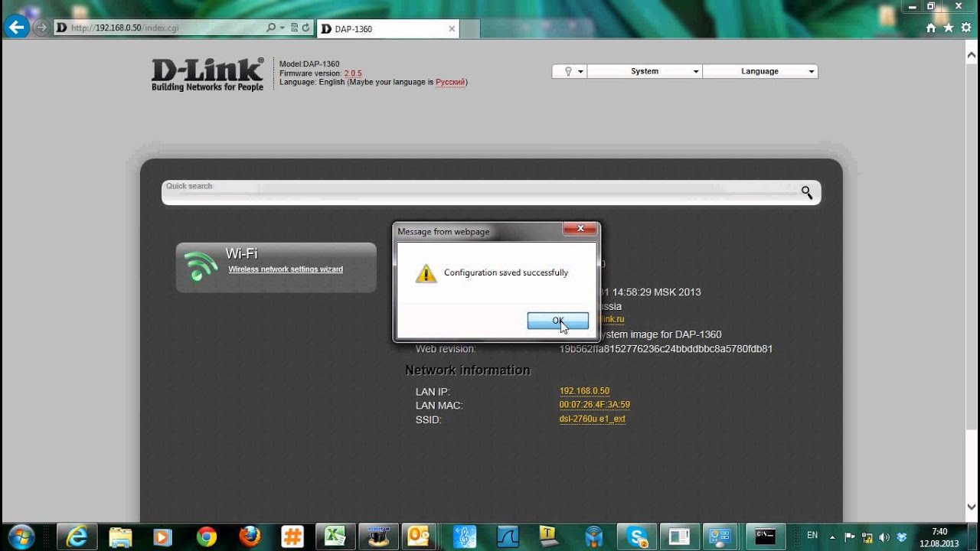Screen dimensions: 980x551
Task: Open a new blank tab
Action: pyautogui.click(x=470, y=29)
